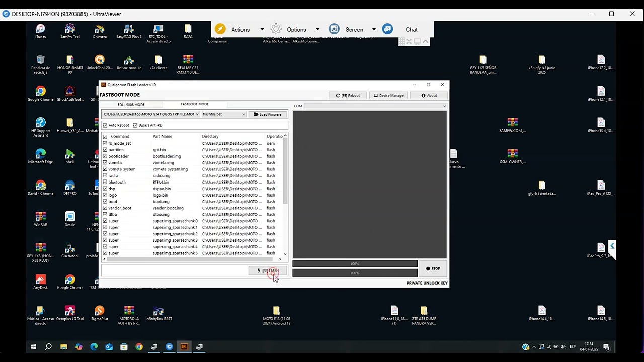Screen dimensions: 644x362
Task: Open File Explorer from the taskbar
Action: [x=64, y=347]
